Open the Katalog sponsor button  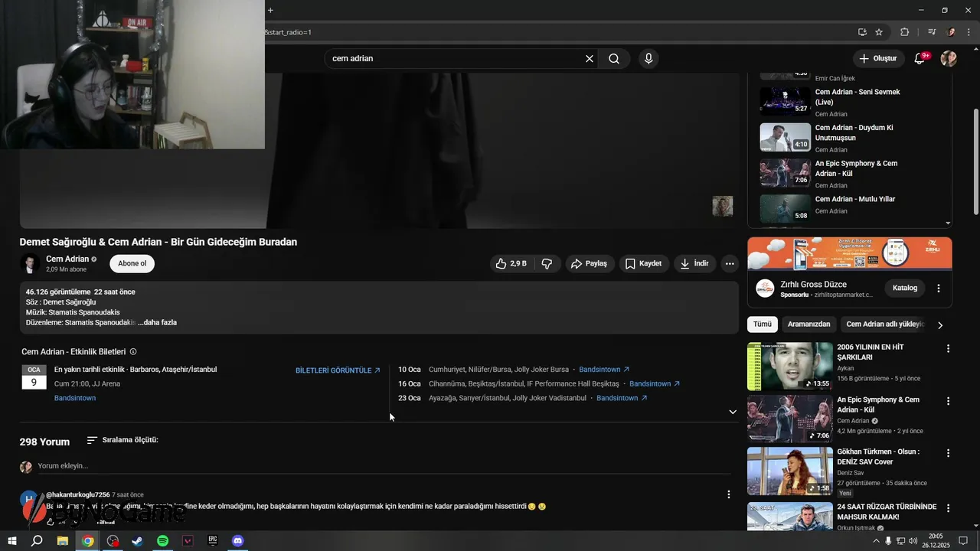click(x=905, y=289)
